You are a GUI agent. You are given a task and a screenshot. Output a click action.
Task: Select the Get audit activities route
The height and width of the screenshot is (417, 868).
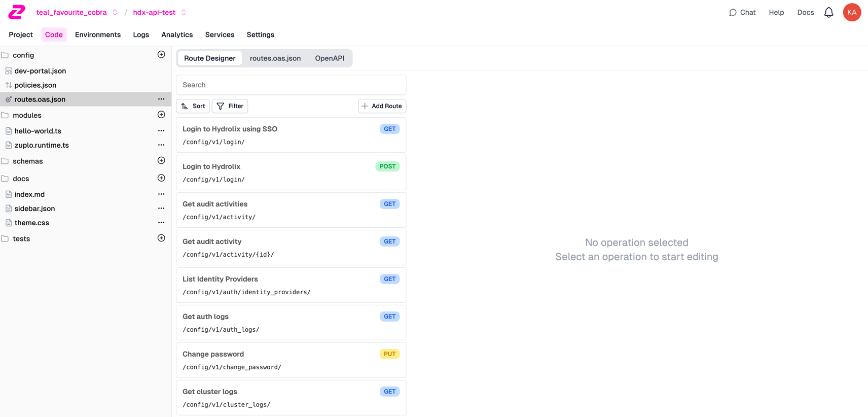[291, 211]
